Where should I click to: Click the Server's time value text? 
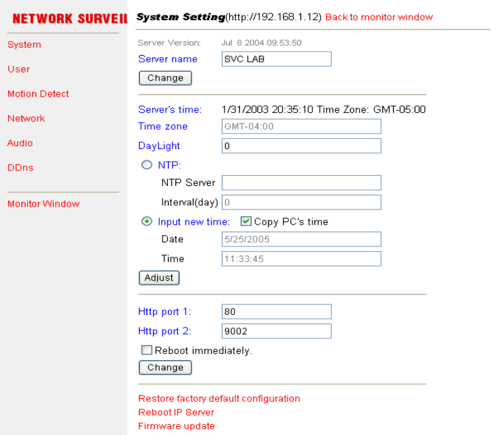[323, 110]
